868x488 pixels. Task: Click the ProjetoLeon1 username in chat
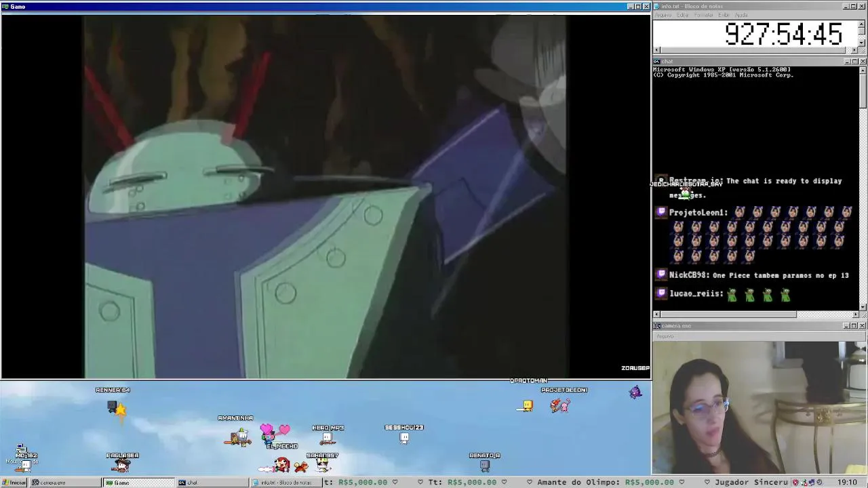(698, 213)
